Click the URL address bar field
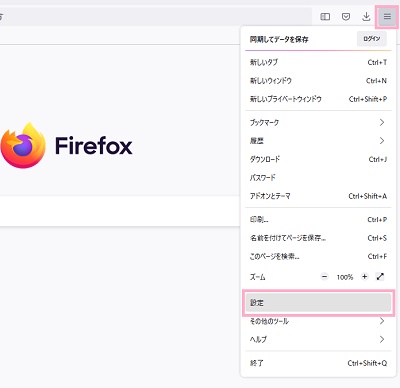 tap(156, 16)
